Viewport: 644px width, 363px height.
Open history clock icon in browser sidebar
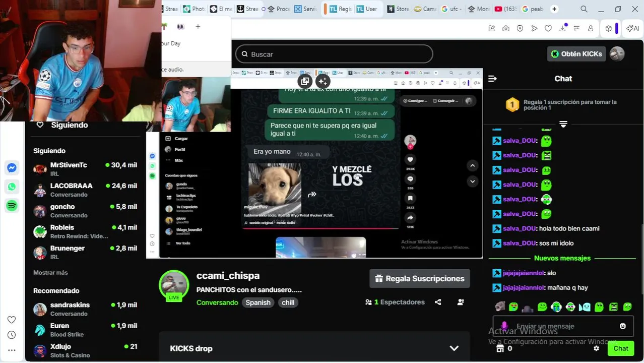[x=12, y=335]
